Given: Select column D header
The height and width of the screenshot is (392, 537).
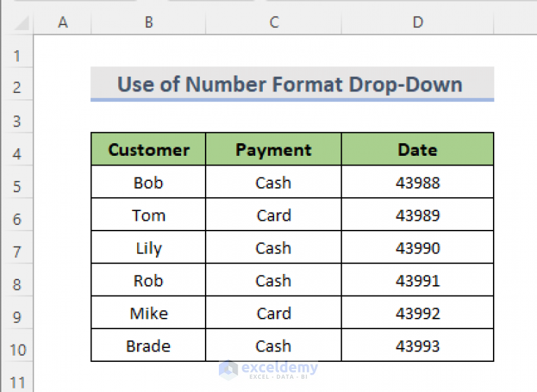Looking at the screenshot, I should pos(417,22).
